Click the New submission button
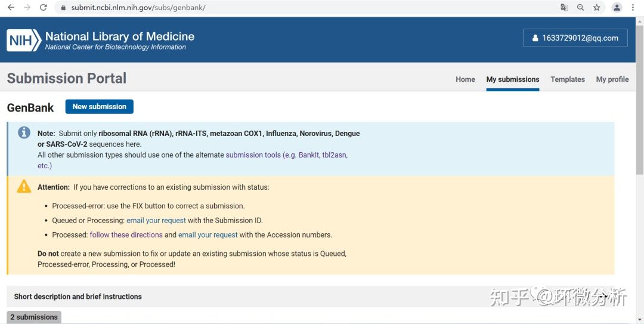644x324 pixels. tap(100, 106)
